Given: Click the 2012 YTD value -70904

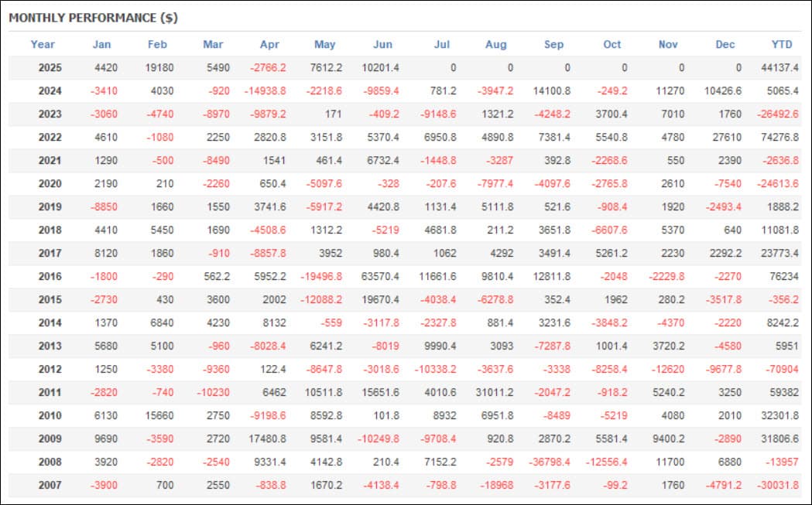Looking at the screenshot, I should pyautogui.click(x=782, y=370).
